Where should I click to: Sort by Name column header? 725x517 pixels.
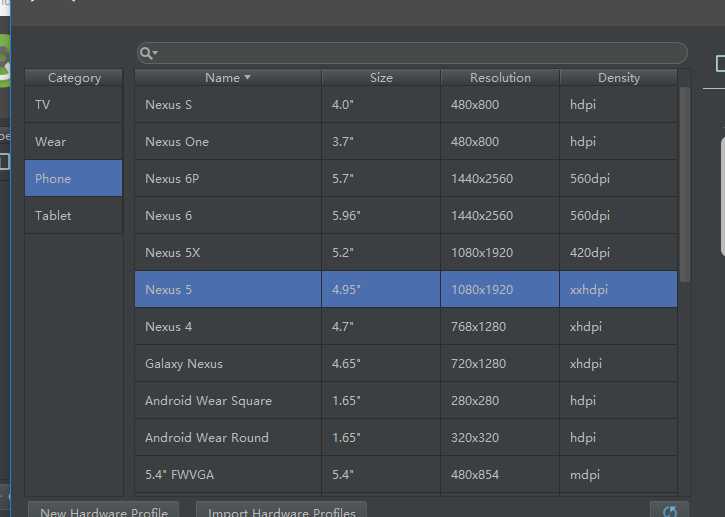point(228,78)
